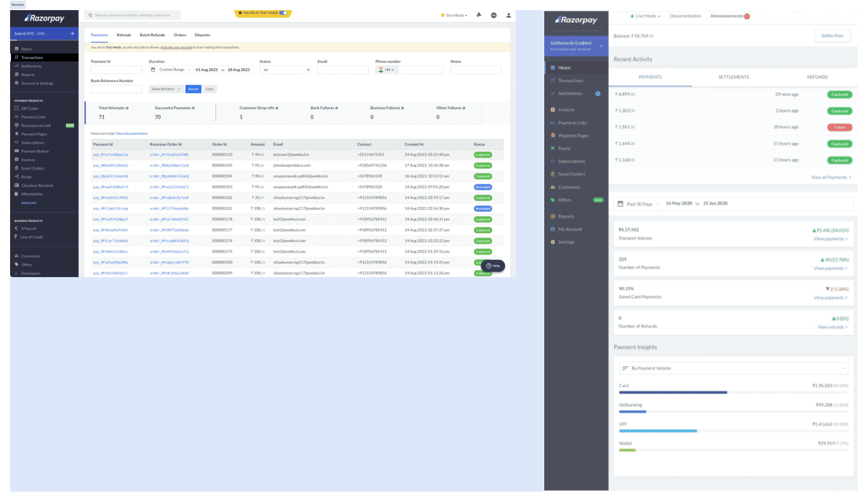Click the info icon beside Bank Failures
The image size is (868, 502).
pyautogui.click(x=337, y=108)
